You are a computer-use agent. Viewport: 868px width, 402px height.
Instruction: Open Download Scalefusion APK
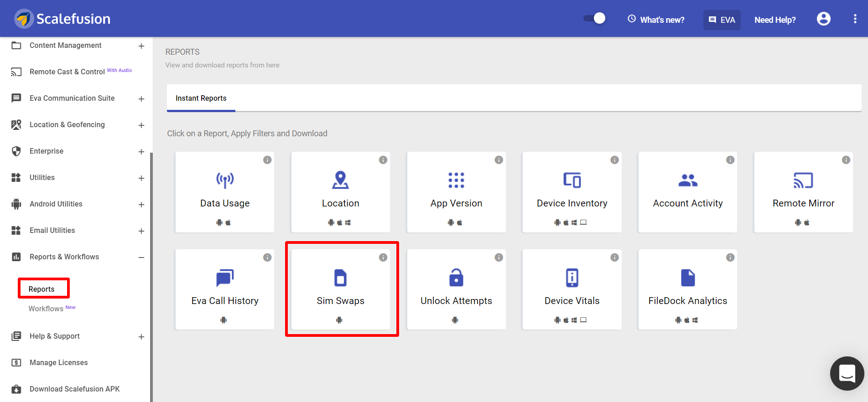(74, 389)
